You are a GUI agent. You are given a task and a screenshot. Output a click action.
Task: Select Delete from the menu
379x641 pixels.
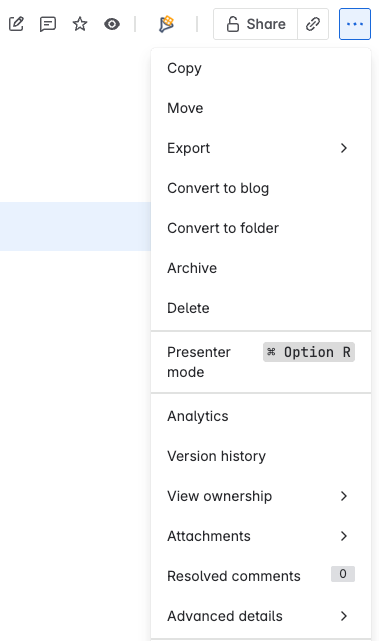tap(261, 308)
